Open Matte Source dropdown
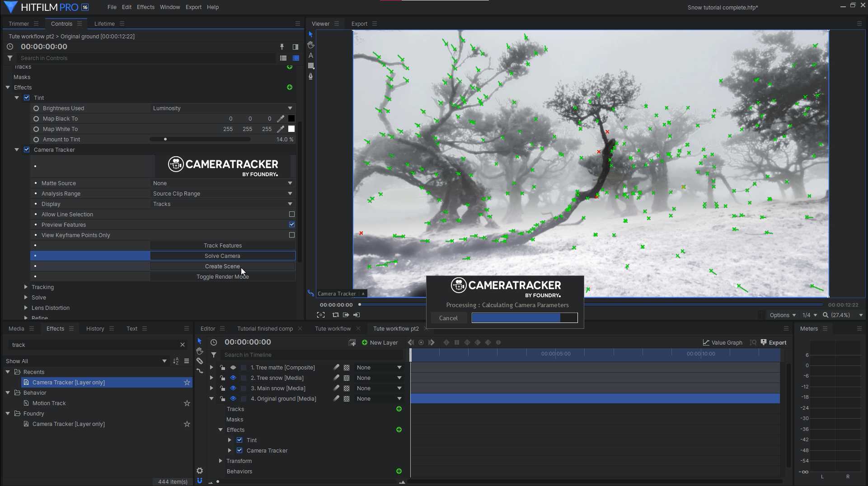868x486 pixels. (223, 183)
